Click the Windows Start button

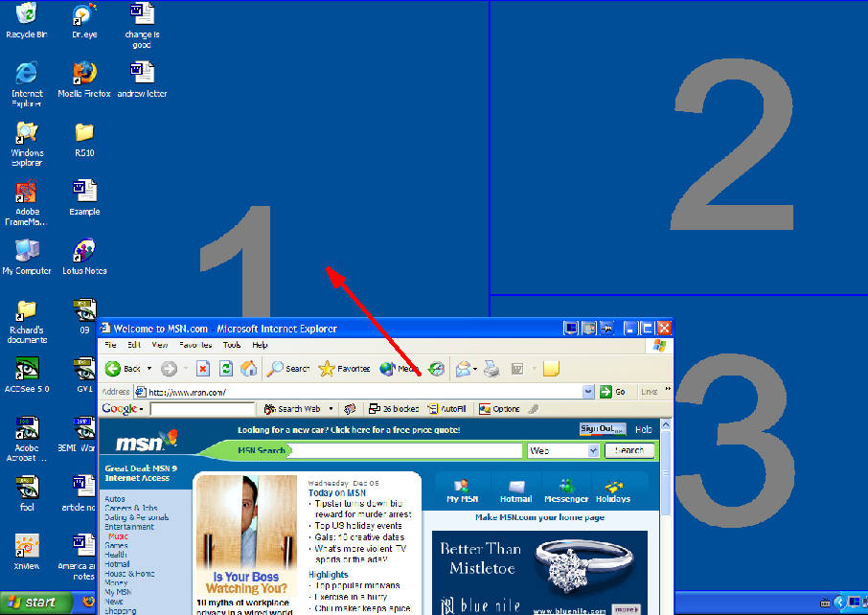pos(36,603)
